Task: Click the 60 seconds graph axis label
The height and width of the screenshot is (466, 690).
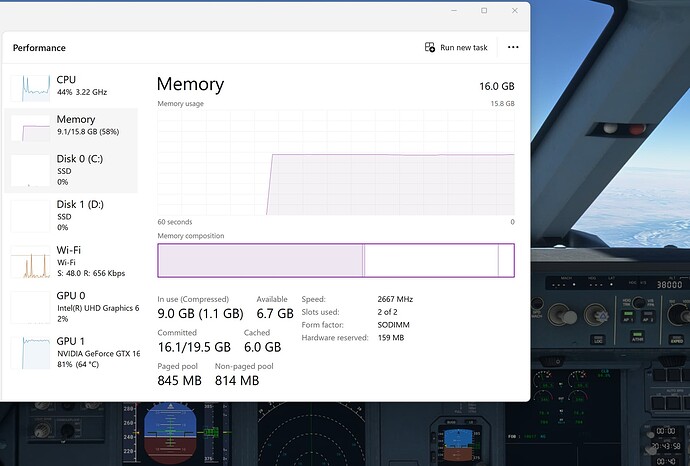Action: coord(175,222)
